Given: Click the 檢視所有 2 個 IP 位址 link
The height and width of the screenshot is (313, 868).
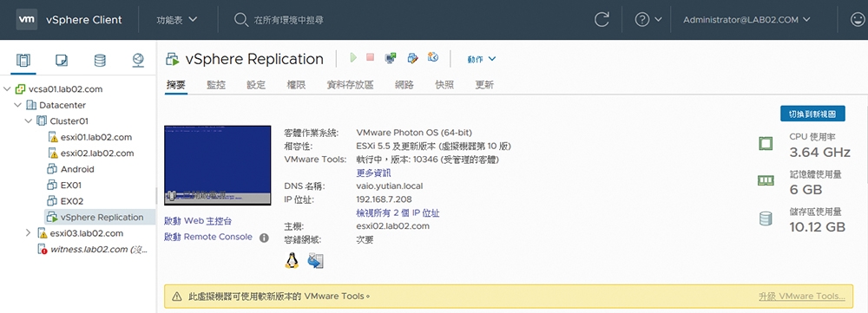Looking at the screenshot, I should pyautogui.click(x=398, y=213).
